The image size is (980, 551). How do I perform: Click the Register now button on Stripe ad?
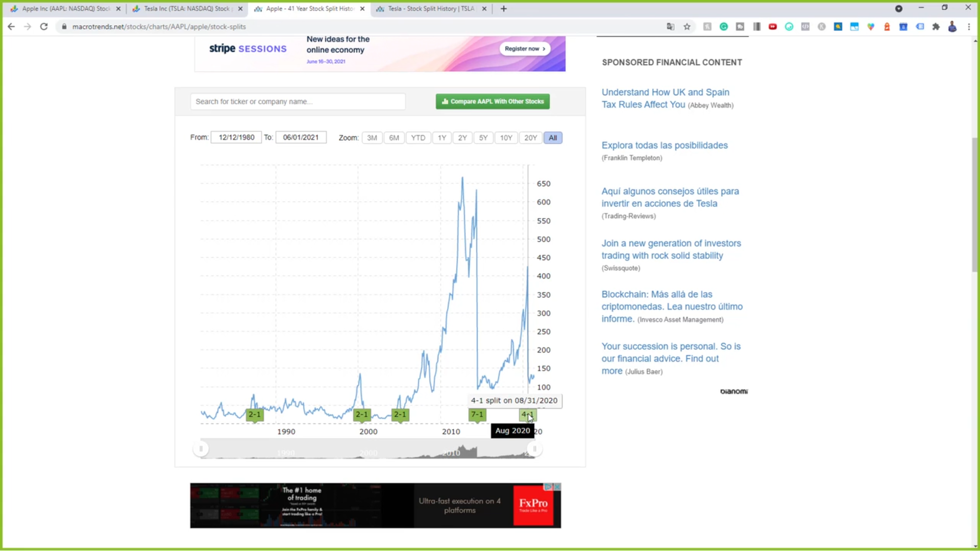coord(525,48)
